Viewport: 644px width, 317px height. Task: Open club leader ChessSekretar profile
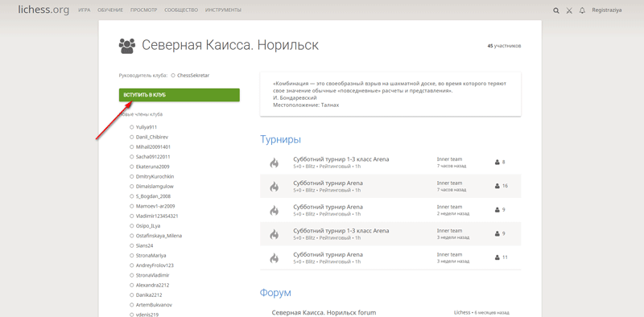193,76
